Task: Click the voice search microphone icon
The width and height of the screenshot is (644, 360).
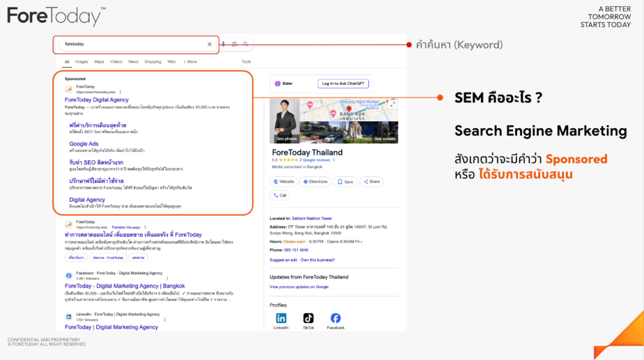Action: (223, 45)
